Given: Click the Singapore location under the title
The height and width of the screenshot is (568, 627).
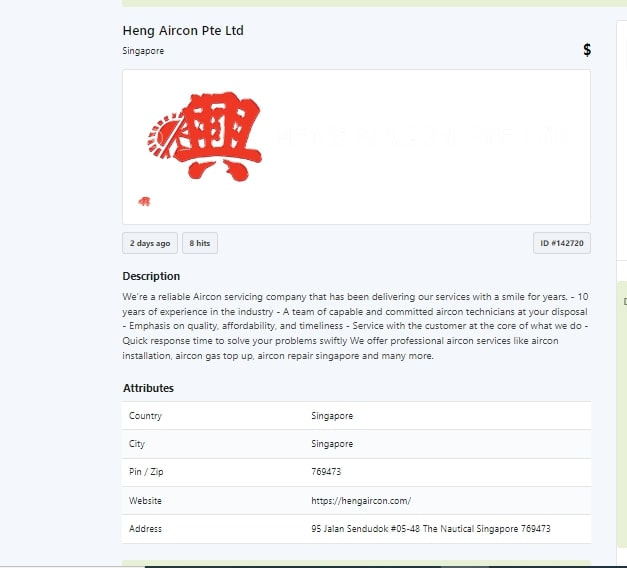Looking at the screenshot, I should click(143, 51).
